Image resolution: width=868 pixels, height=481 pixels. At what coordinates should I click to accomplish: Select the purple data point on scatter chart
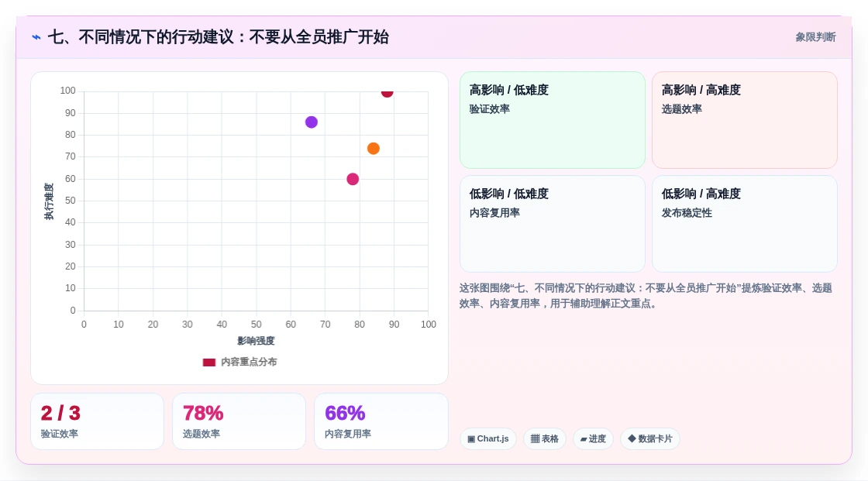[311, 122]
